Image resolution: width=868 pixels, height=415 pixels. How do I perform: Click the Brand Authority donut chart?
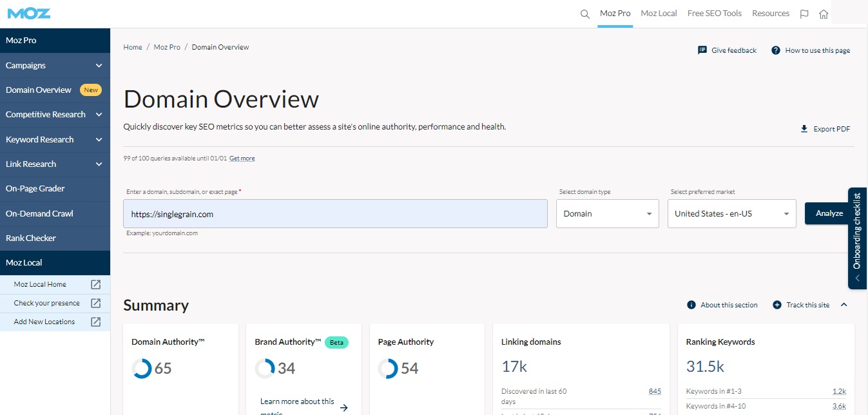tap(265, 369)
